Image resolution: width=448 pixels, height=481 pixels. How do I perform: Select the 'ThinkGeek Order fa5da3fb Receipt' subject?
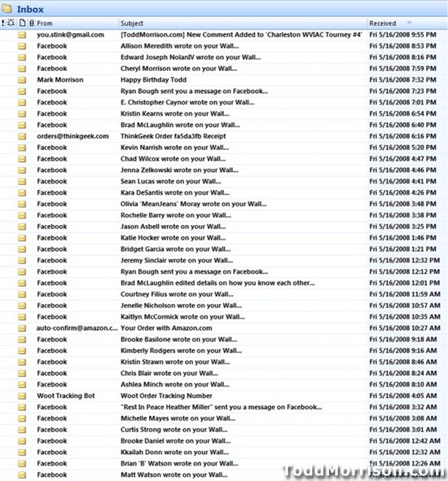173,136
